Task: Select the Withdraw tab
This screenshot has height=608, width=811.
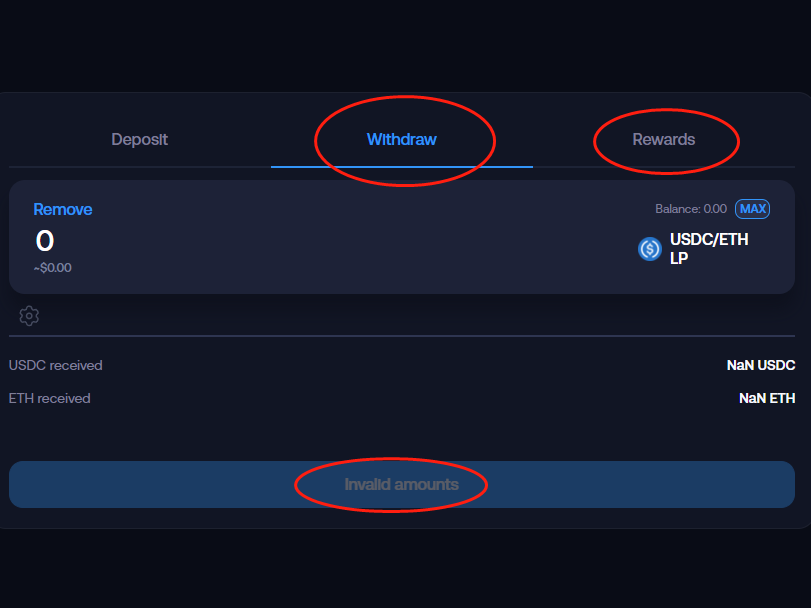Action: pos(401,139)
